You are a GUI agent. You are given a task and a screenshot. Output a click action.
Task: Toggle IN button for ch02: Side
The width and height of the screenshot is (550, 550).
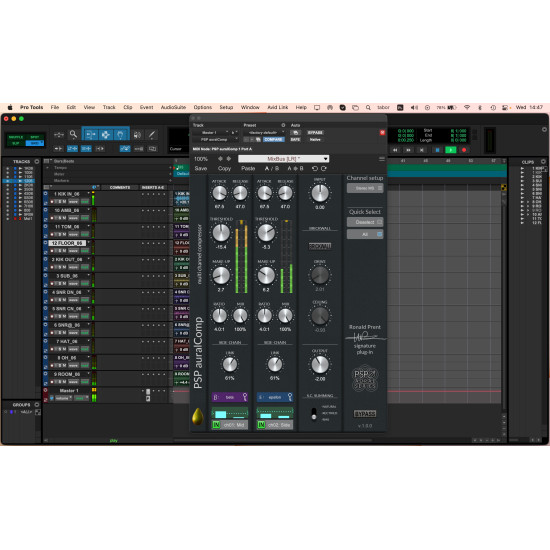coord(261,425)
